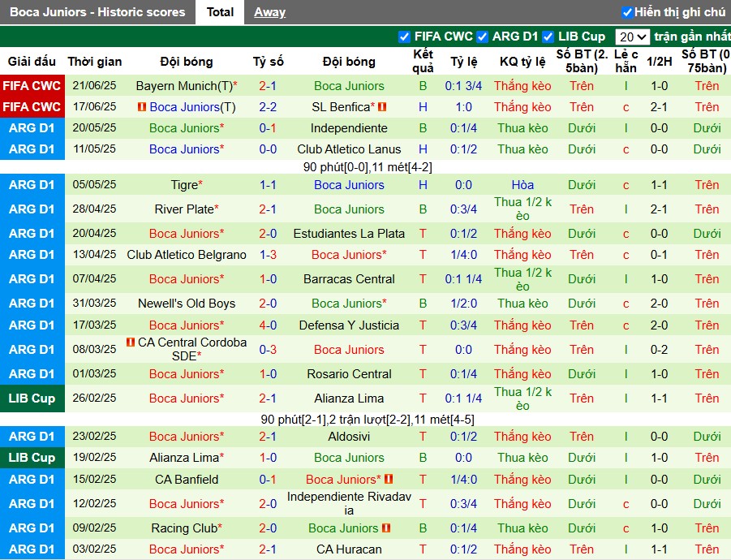Click half-time score 0-2 in Cordoba row
This screenshot has height=560, width=731.
pos(660,349)
